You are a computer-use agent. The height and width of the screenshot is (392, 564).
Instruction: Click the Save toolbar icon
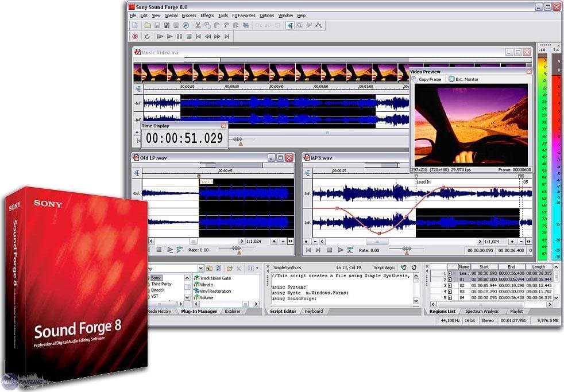[x=157, y=25]
